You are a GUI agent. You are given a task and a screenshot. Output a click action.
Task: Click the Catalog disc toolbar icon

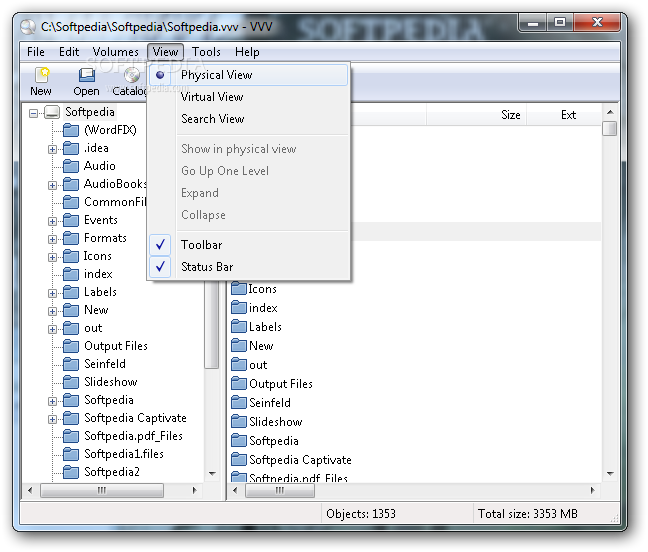[132, 75]
